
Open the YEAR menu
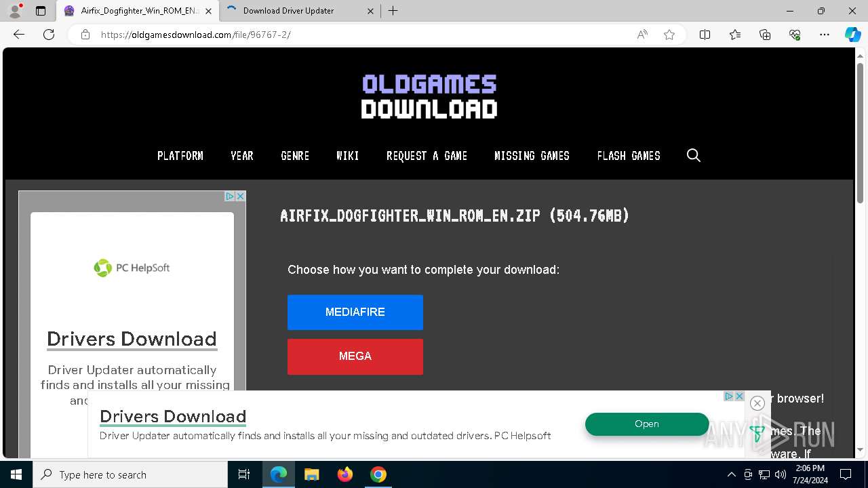(242, 156)
